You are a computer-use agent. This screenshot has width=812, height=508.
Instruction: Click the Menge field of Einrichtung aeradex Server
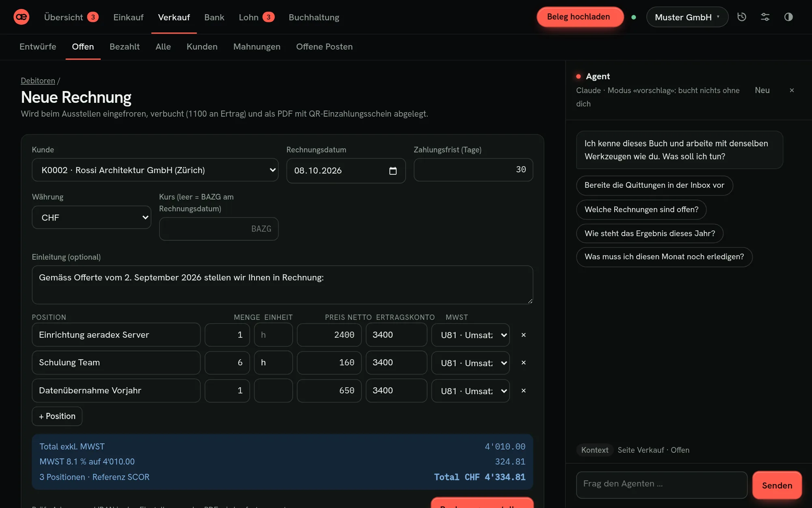(227, 335)
